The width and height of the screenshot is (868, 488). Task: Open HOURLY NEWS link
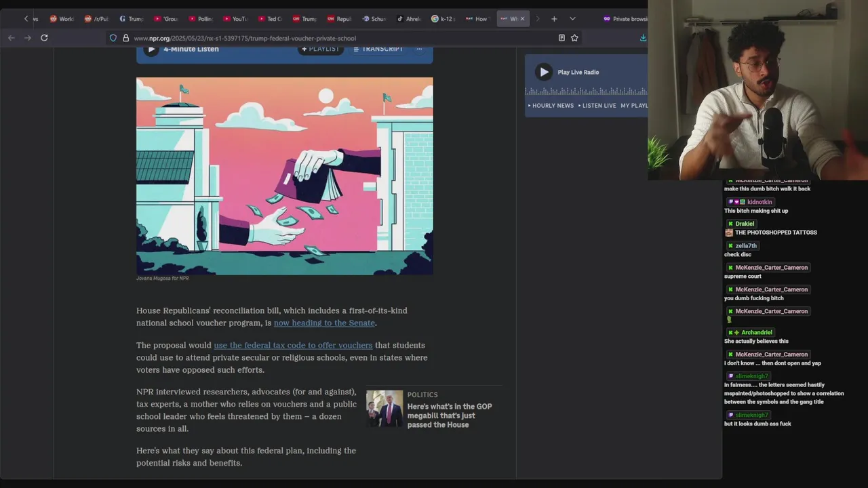551,106
